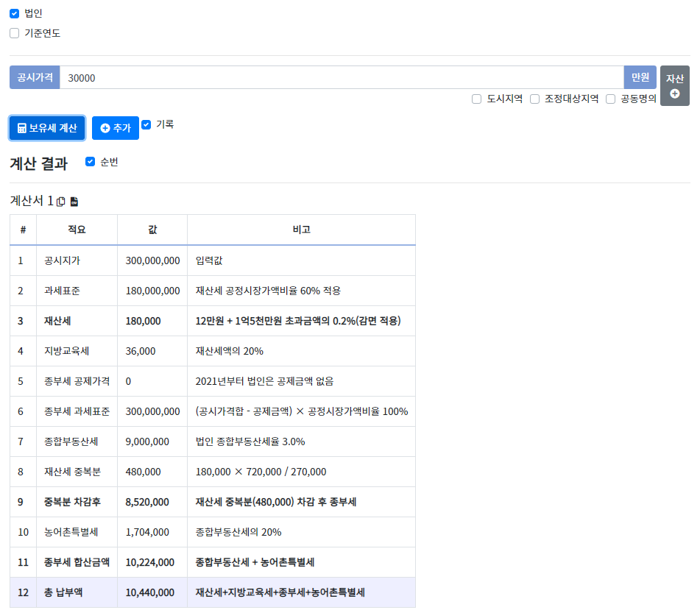Click the note 2021년부터 법인은 공제금액 없음

click(x=264, y=381)
